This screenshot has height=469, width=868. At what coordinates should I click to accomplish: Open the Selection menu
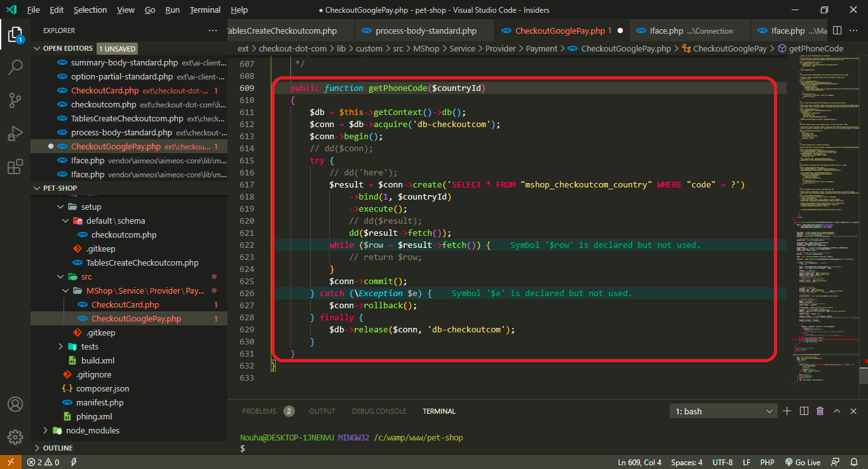[x=90, y=10]
